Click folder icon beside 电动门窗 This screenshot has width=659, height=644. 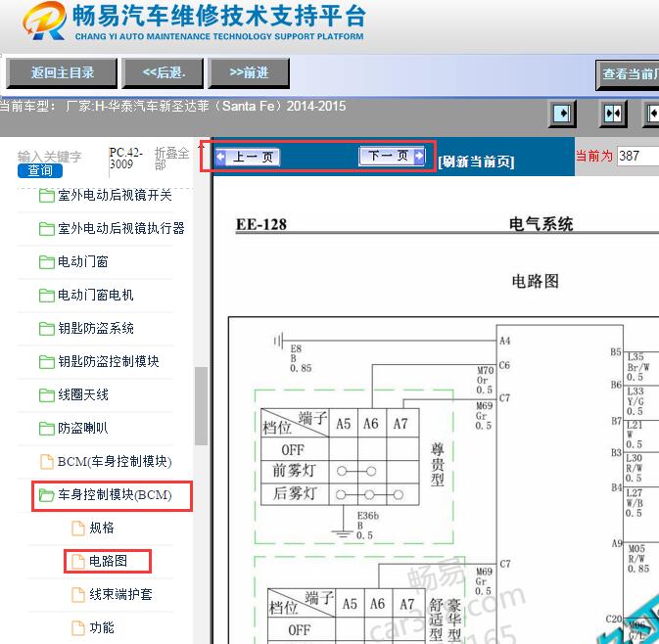point(47,262)
